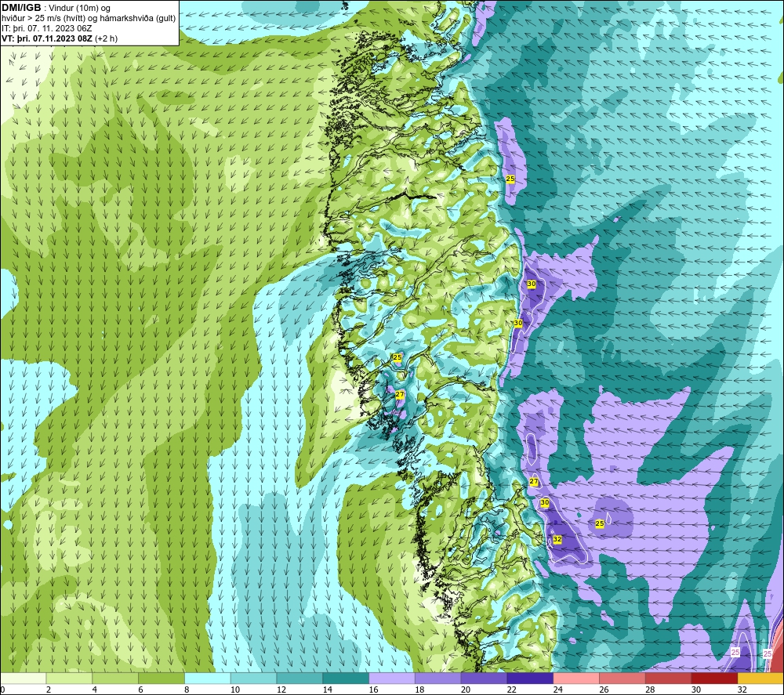Pick the cyan legend swatch between 8 and 10

(x=207, y=679)
